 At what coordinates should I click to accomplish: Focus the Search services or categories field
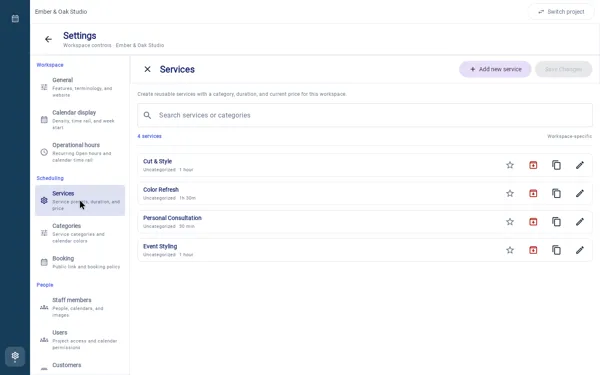365,115
